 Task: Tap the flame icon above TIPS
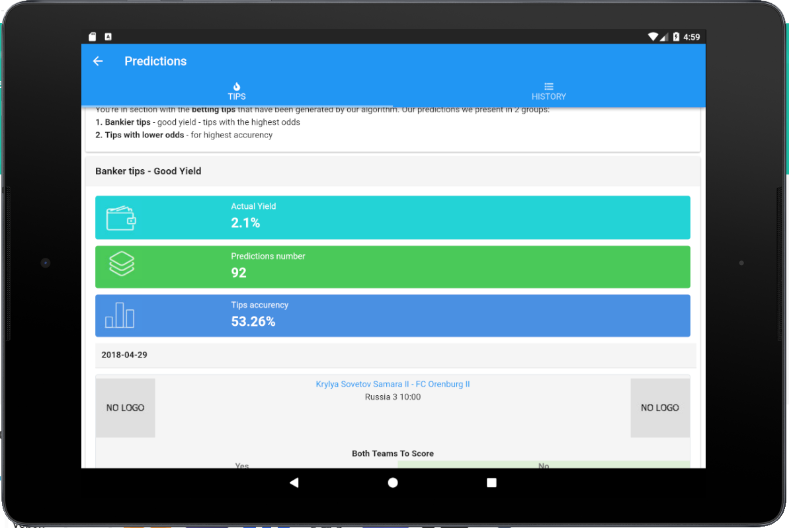coord(237,87)
